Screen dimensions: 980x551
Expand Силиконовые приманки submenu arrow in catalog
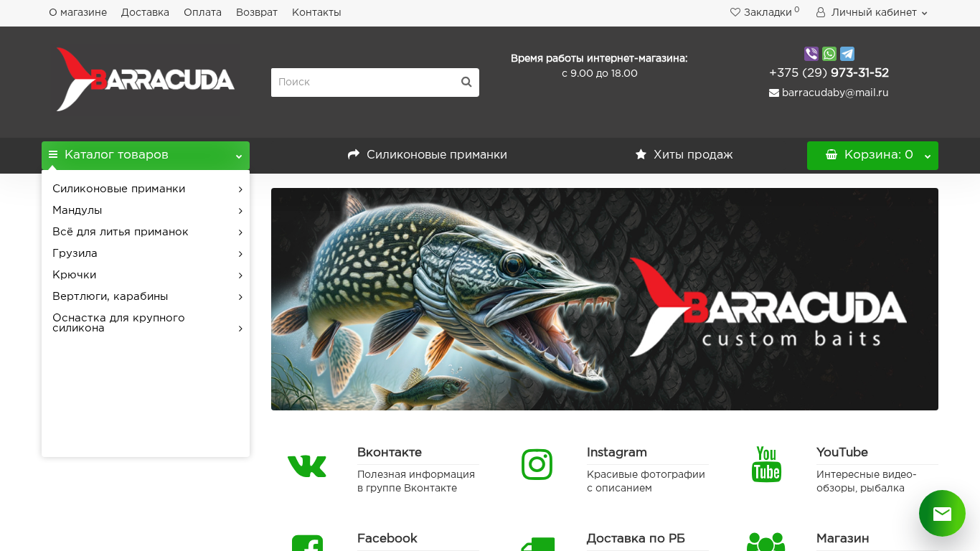[240, 189]
